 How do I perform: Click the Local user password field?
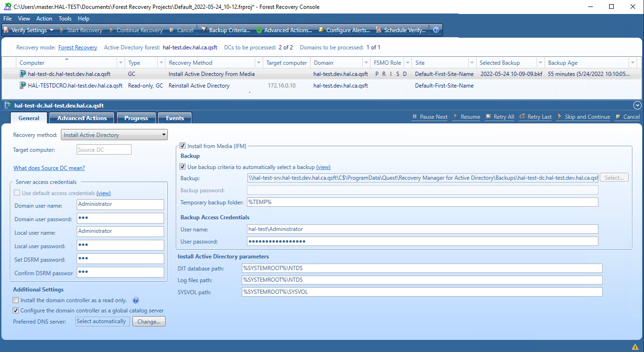(x=120, y=245)
